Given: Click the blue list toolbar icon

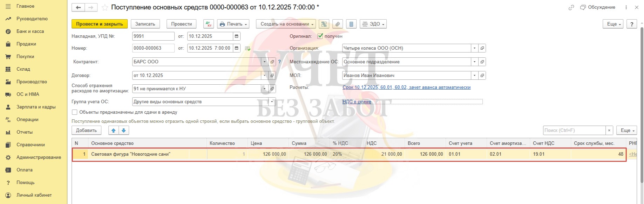Looking at the screenshot, I should click(x=351, y=24).
